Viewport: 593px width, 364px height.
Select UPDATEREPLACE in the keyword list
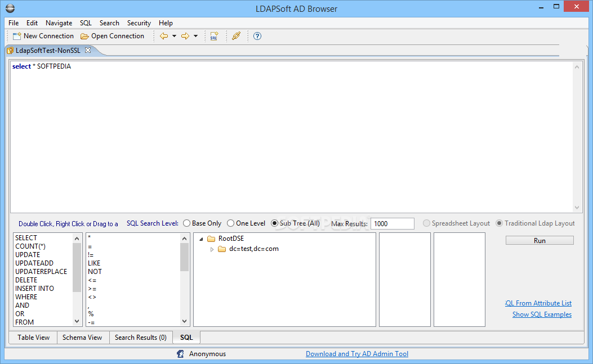click(41, 271)
